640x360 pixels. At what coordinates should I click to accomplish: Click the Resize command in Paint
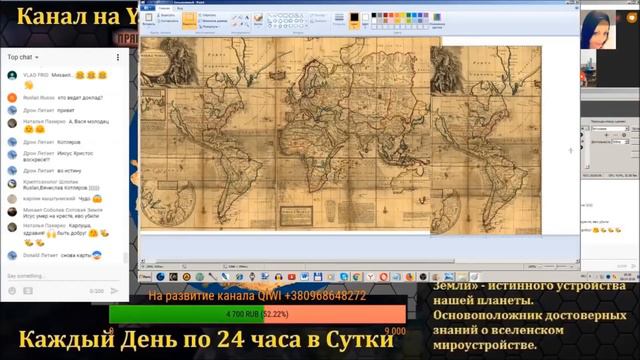point(213,21)
